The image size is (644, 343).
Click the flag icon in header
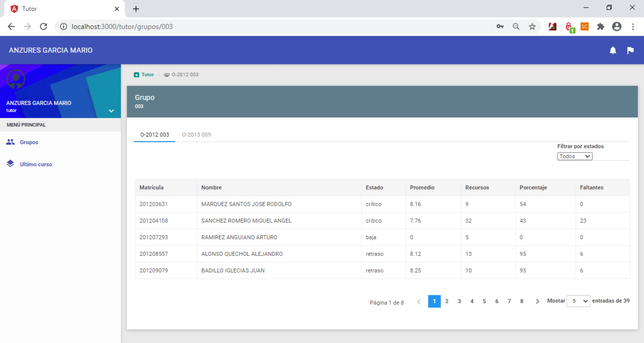point(630,50)
